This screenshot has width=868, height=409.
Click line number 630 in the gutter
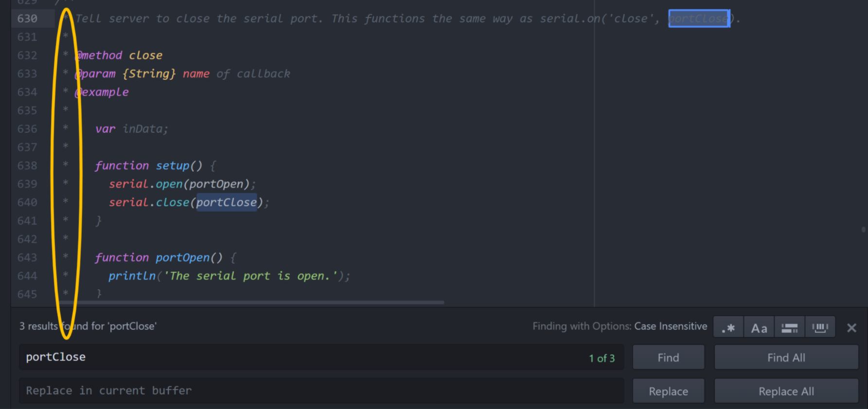[27, 18]
